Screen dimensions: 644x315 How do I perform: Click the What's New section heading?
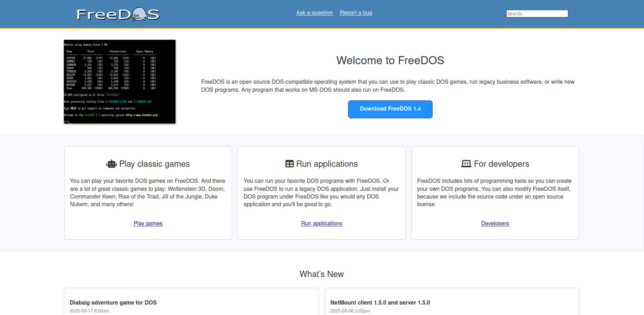[322, 274]
